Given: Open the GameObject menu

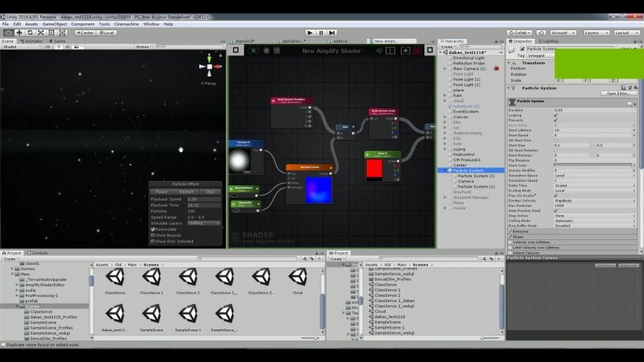Looking at the screenshot, I should [55, 24].
